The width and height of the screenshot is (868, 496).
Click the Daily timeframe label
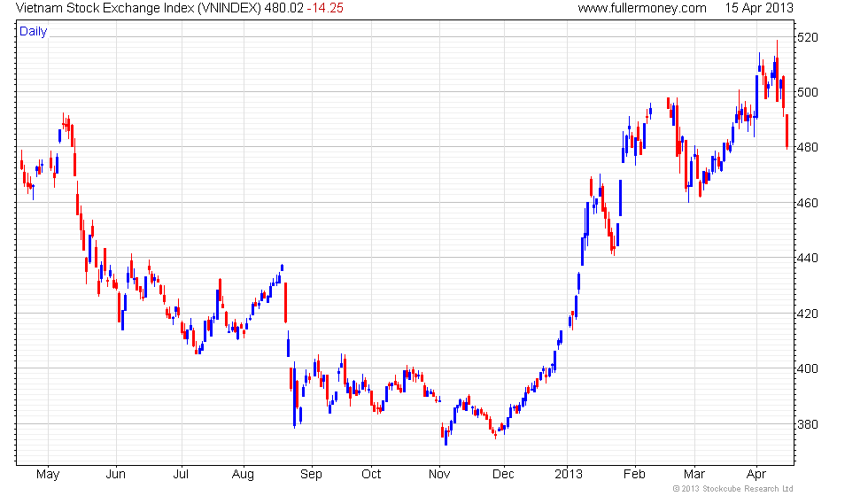click(x=34, y=32)
